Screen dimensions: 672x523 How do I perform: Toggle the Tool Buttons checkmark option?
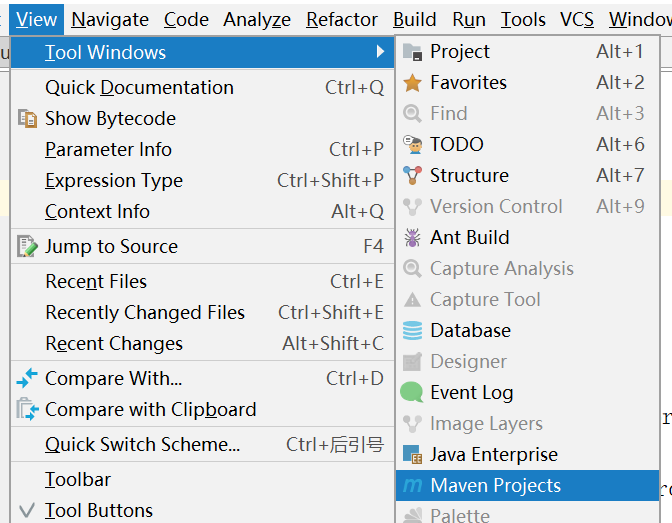tap(98, 510)
